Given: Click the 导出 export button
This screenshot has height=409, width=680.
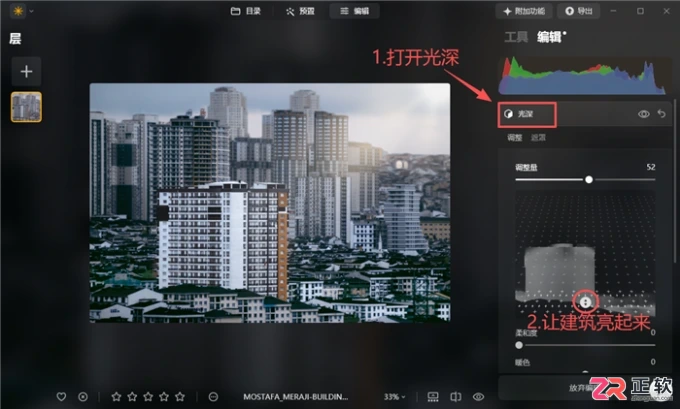Looking at the screenshot, I should [x=579, y=11].
